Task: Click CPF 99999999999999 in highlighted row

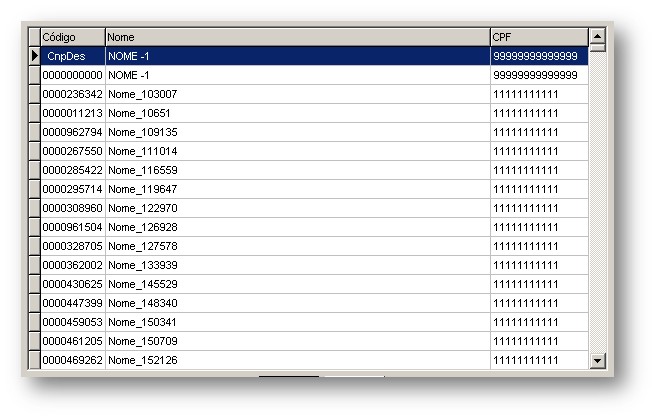Action: click(x=539, y=56)
